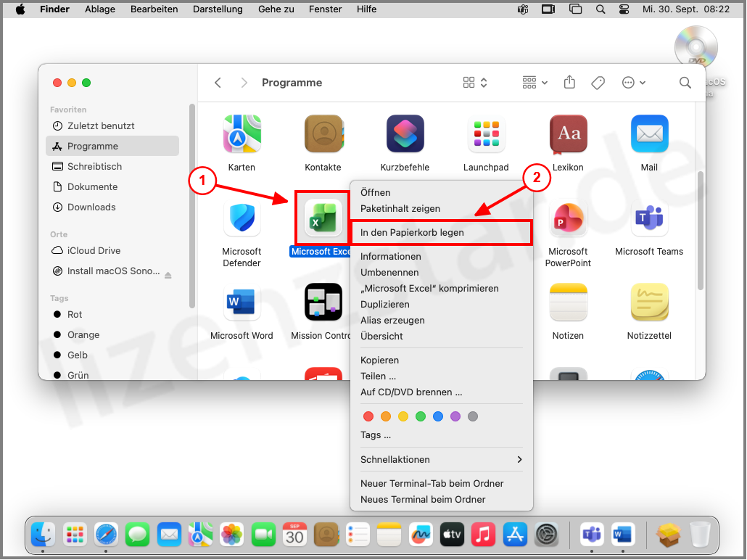Open Kalender showing 30 in Dock

click(x=294, y=535)
